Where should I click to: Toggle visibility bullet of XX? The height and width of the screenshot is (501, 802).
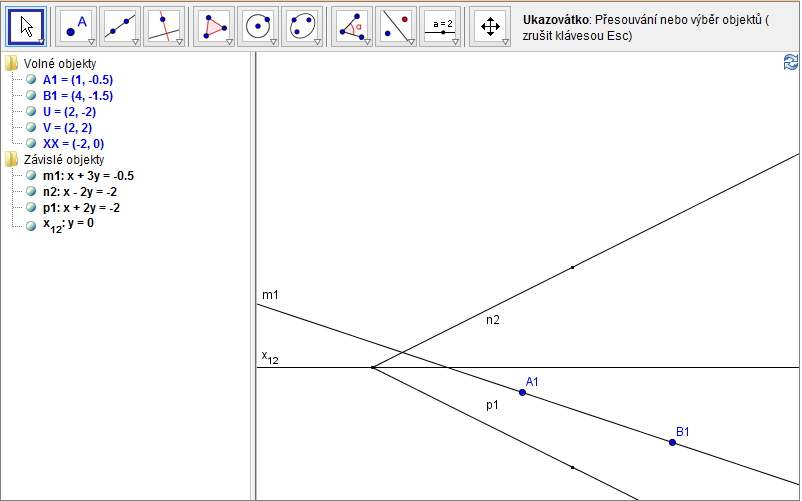31,143
